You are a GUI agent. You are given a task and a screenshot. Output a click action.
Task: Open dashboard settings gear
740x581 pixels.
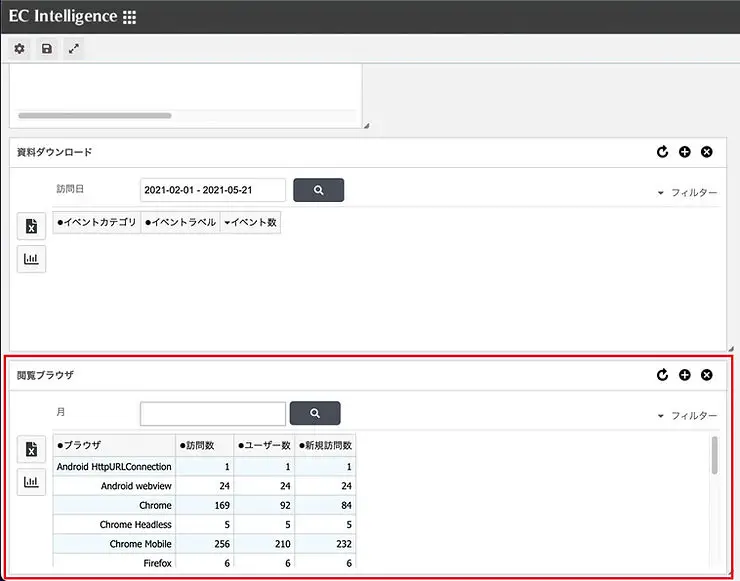click(x=19, y=48)
